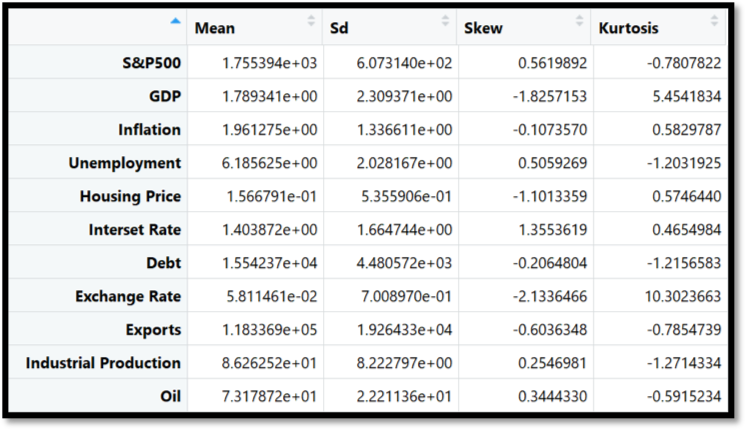This screenshot has width=745, height=431.
Task: Click Exports Sd value cell
Action: (x=404, y=330)
